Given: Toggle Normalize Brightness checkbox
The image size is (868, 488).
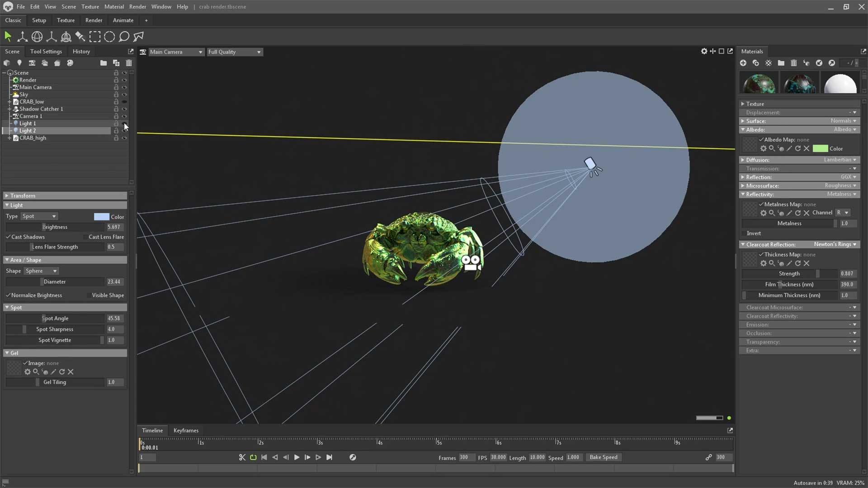Looking at the screenshot, I should pyautogui.click(x=8, y=295).
